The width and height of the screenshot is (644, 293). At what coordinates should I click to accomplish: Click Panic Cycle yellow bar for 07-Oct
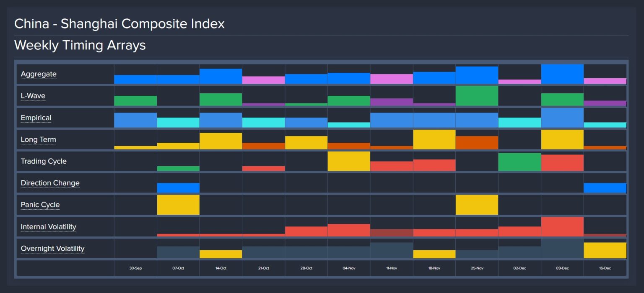click(178, 205)
